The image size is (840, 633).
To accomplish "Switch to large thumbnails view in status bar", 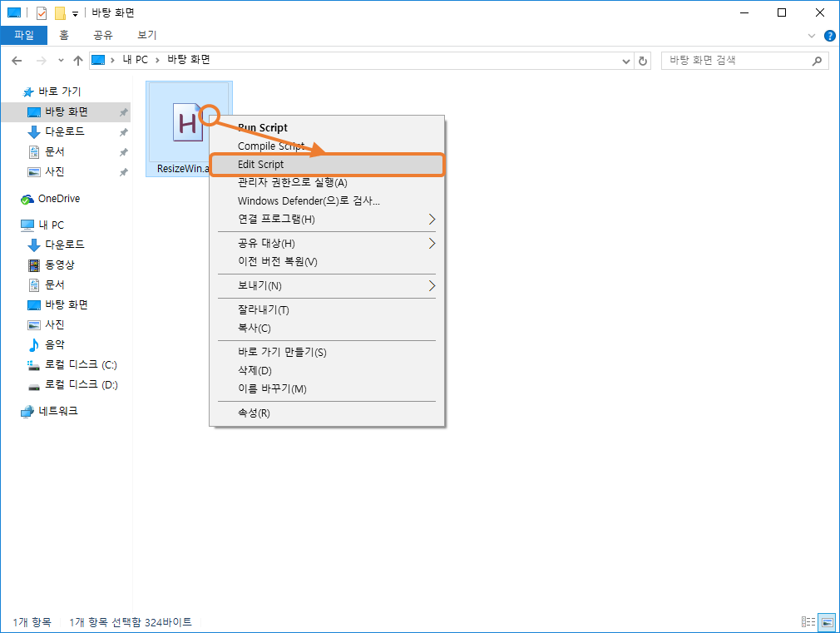I will pyautogui.click(x=826, y=621).
